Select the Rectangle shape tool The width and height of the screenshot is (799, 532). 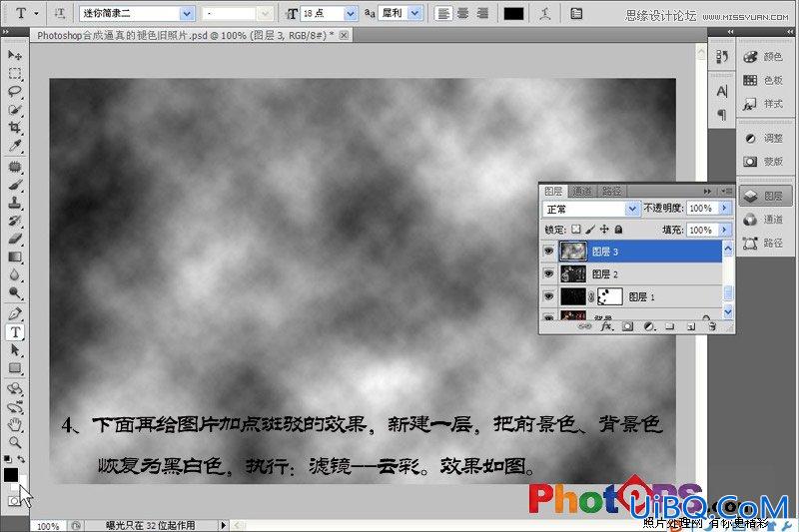pyautogui.click(x=15, y=368)
